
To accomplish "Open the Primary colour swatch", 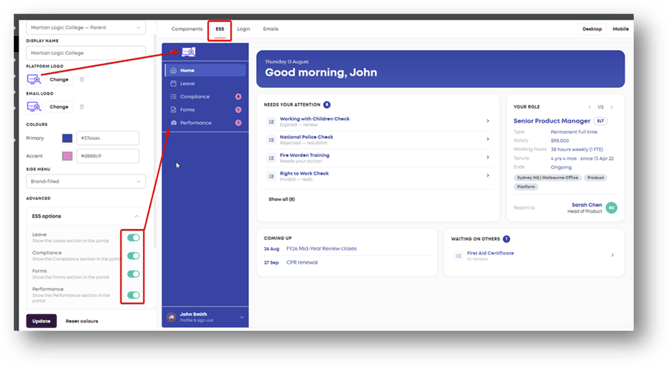I will [67, 138].
